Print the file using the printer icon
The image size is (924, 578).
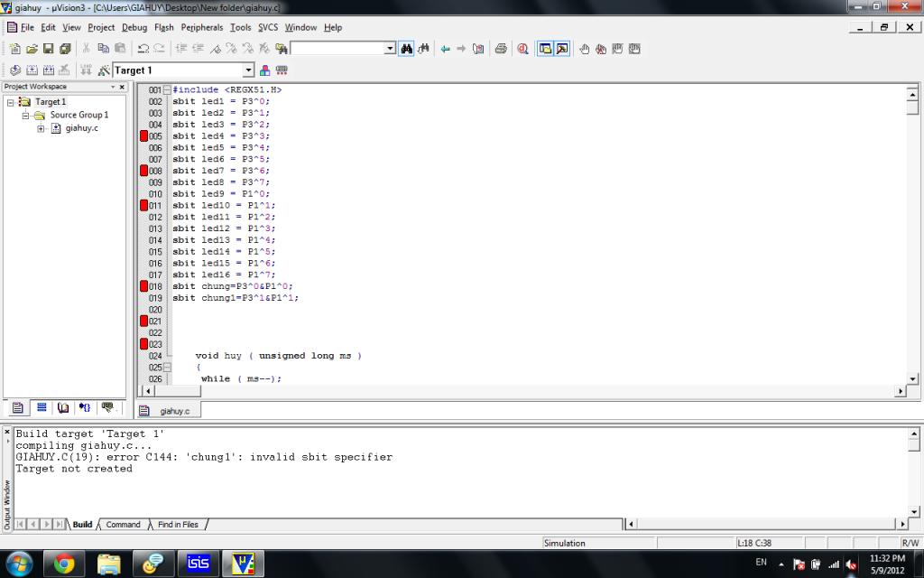click(501, 49)
